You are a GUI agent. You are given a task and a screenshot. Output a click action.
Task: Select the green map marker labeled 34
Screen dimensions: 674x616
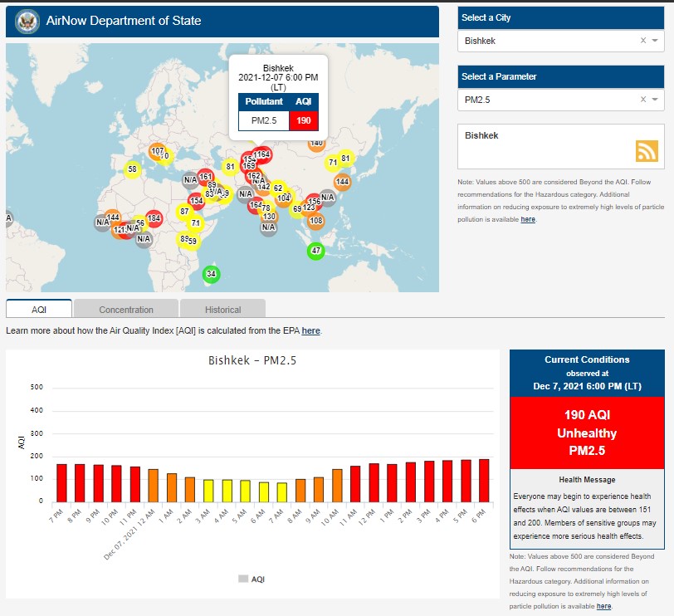click(x=211, y=274)
